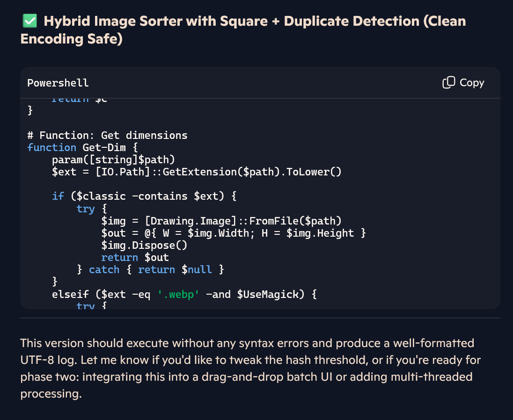Click the green checkmark emoji in heading
This screenshot has width=513, height=420.
(x=30, y=21)
